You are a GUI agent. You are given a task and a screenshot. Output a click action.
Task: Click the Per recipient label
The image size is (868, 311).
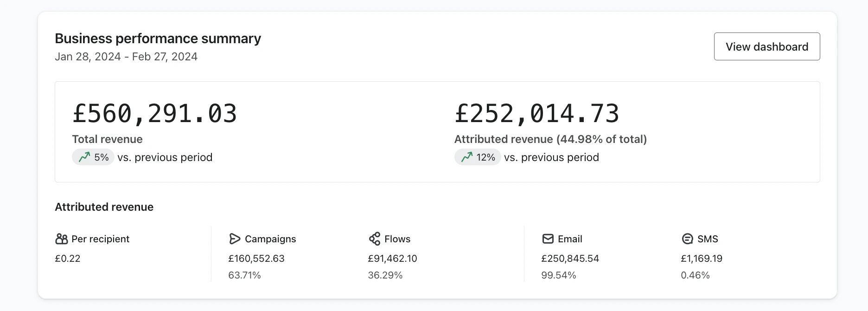tap(100, 239)
